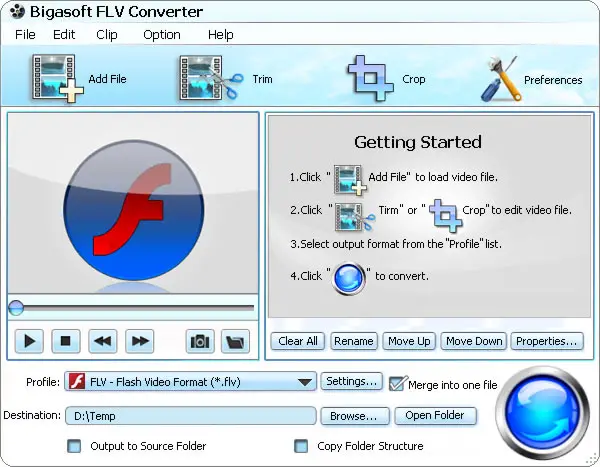Click the app icon in the title bar

tap(17, 12)
